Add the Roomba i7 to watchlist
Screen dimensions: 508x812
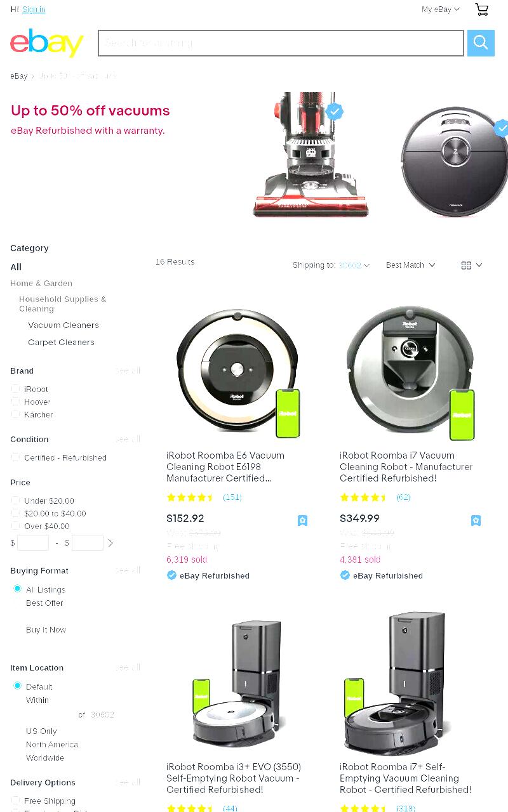(x=476, y=520)
